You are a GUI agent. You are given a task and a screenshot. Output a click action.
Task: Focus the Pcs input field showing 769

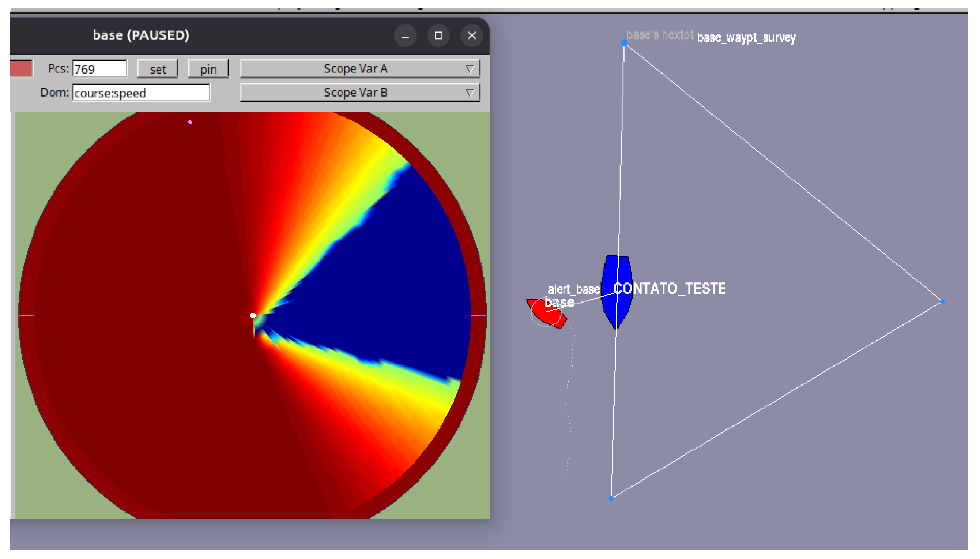(99, 69)
